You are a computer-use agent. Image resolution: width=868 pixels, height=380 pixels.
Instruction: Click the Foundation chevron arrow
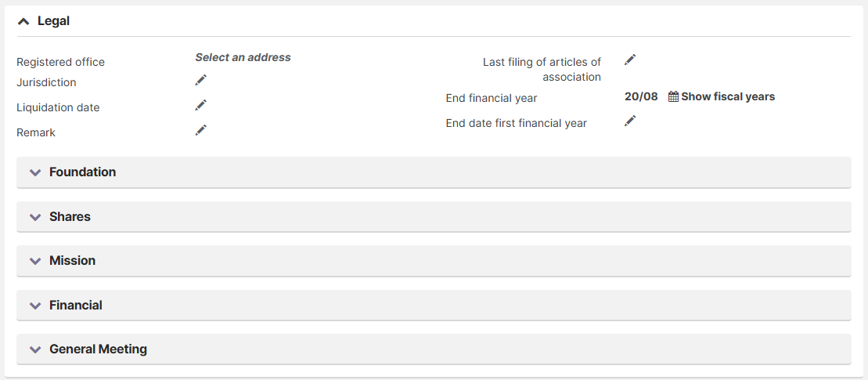(x=35, y=173)
